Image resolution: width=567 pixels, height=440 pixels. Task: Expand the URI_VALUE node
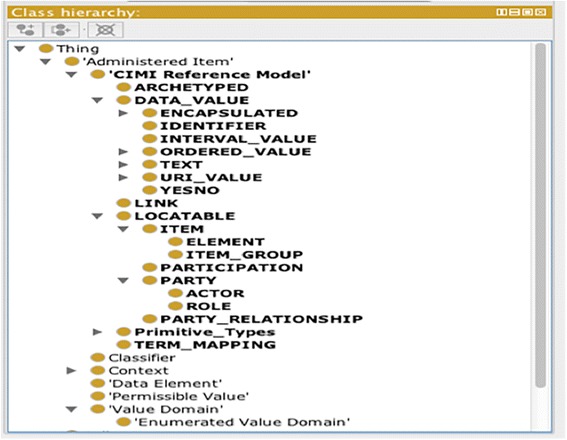pyautogui.click(x=123, y=178)
